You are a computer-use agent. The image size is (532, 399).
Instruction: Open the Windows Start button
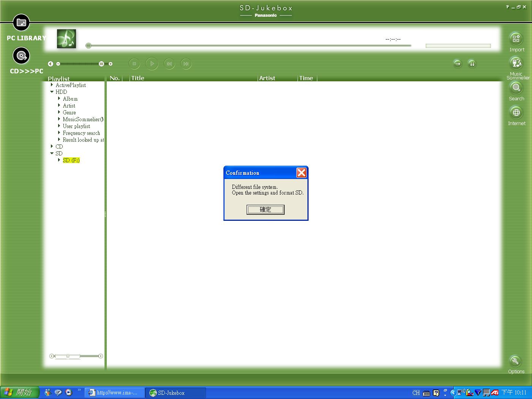click(x=20, y=393)
